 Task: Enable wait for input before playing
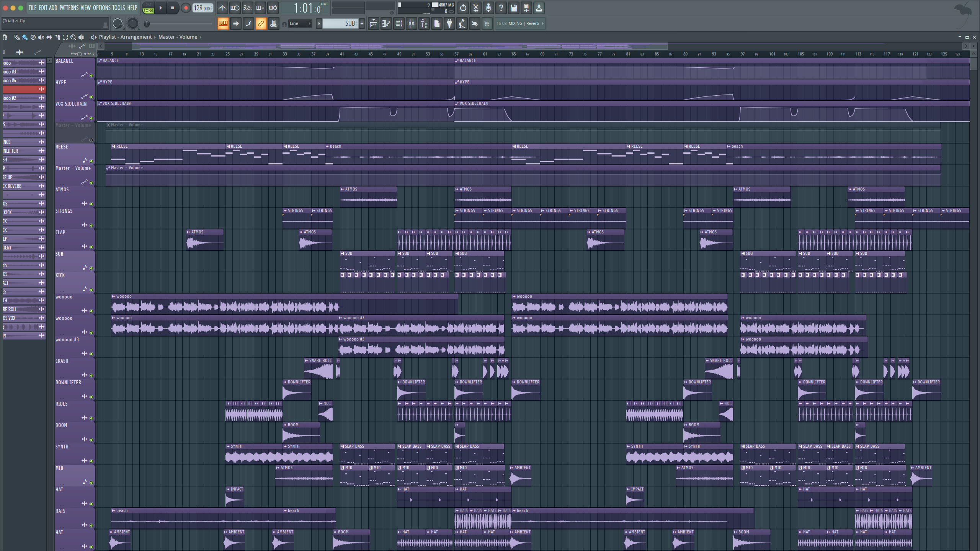pos(235,8)
